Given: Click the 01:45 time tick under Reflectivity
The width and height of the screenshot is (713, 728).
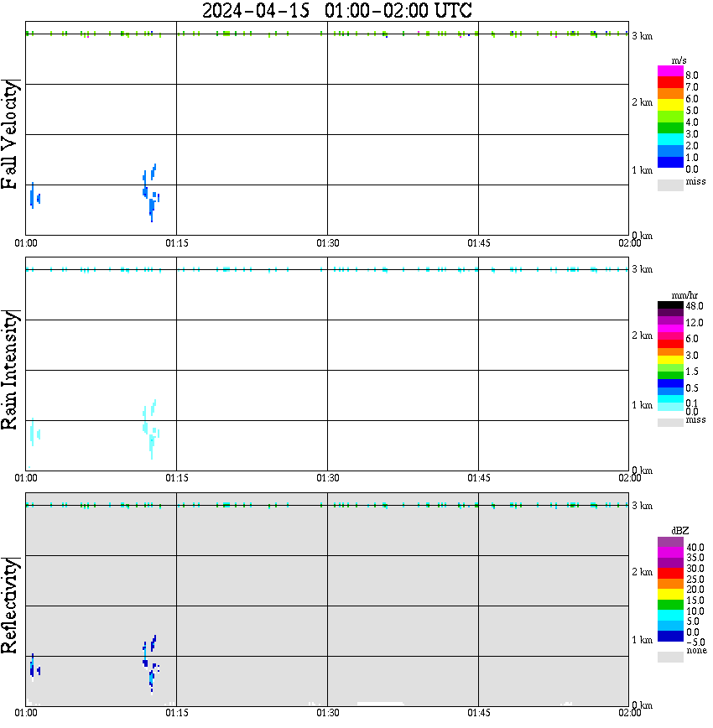Looking at the screenshot, I should (478, 713).
